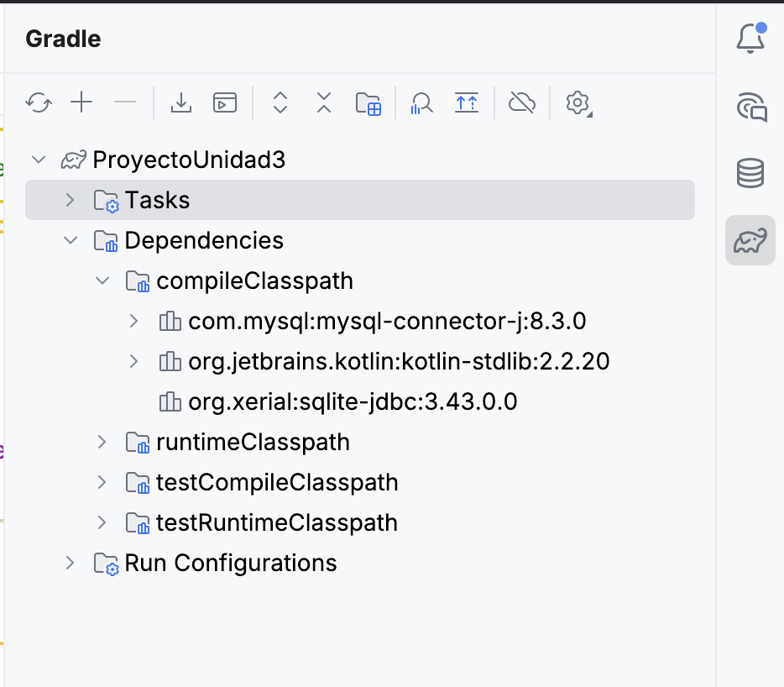Image resolution: width=784 pixels, height=687 pixels.
Task: Open AI Assistant chat sidebar icon
Action: point(751,107)
